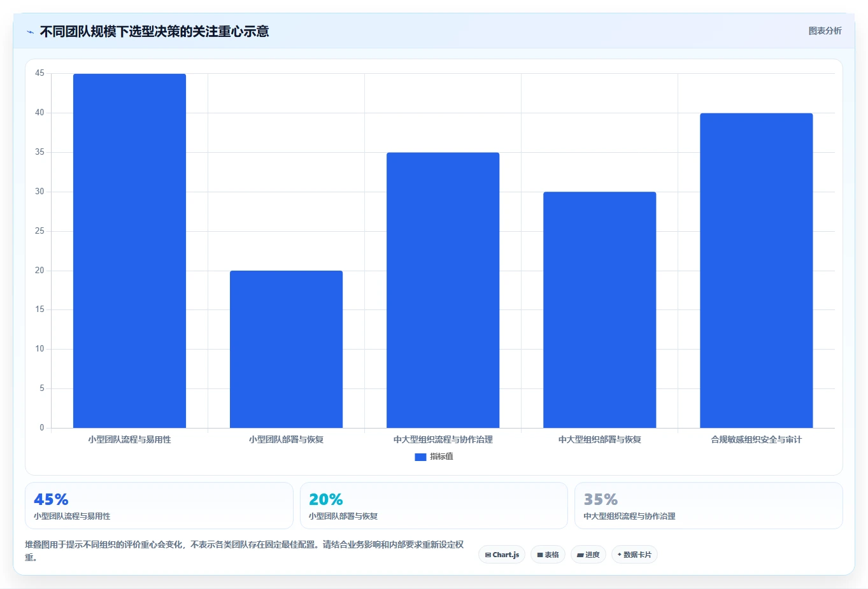Click the 20% data card
The width and height of the screenshot is (868, 589).
pos(434,506)
